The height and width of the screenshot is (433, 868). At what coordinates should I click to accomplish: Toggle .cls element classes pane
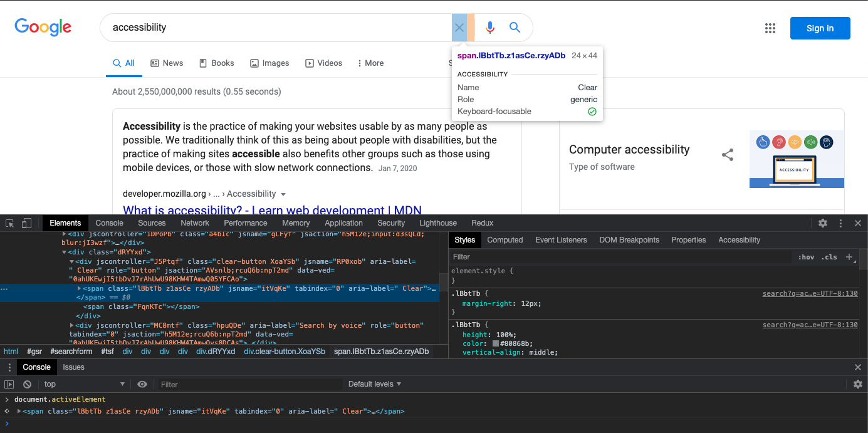pos(829,257)
